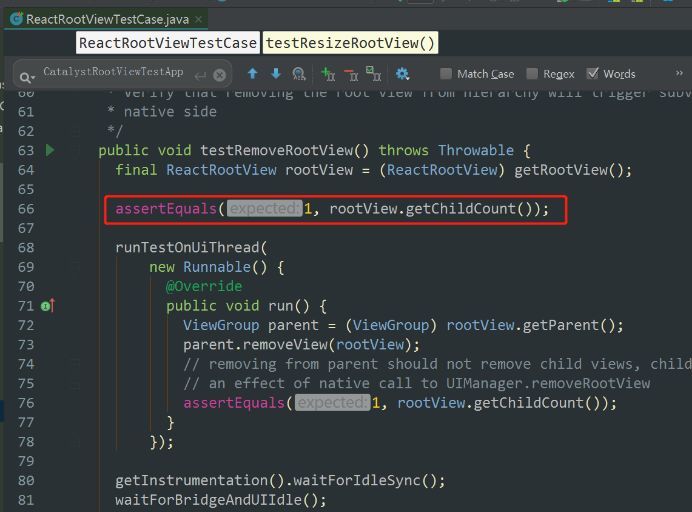Click the @Override annotation
This screenshot has width=692, height=512.
point(204,286)
